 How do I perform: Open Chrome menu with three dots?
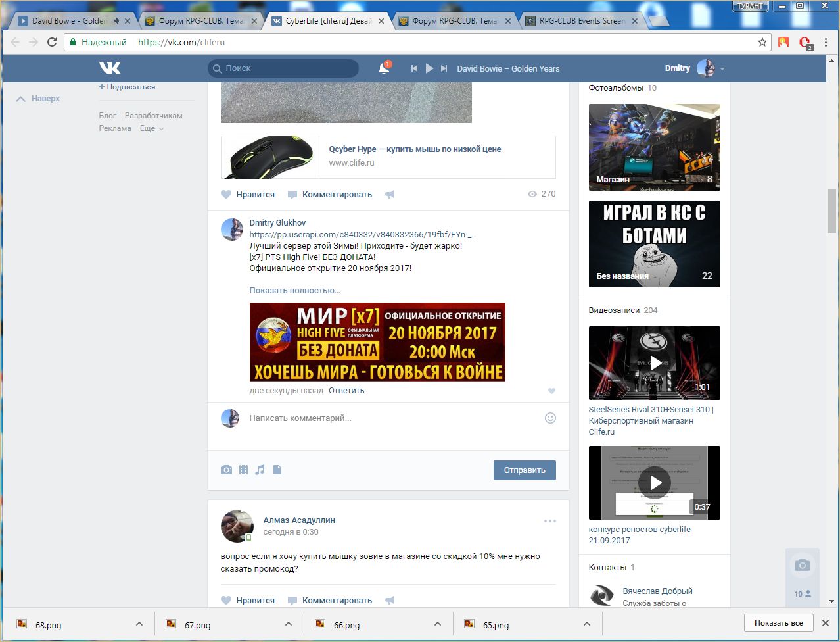pos(826,42)
